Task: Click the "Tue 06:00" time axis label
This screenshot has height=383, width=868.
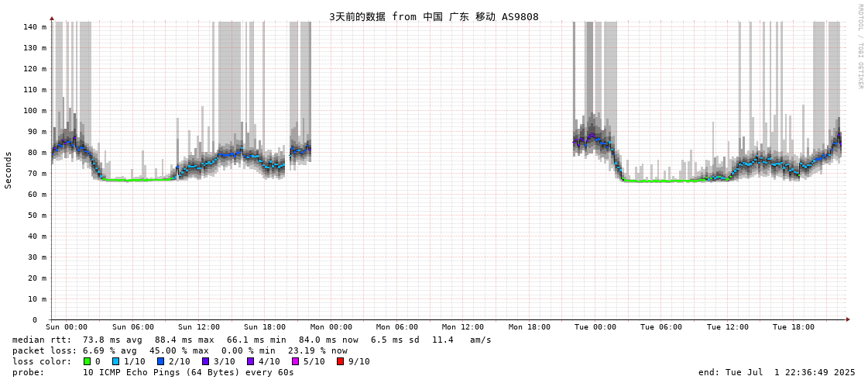Action: click(x=661, y=327)
